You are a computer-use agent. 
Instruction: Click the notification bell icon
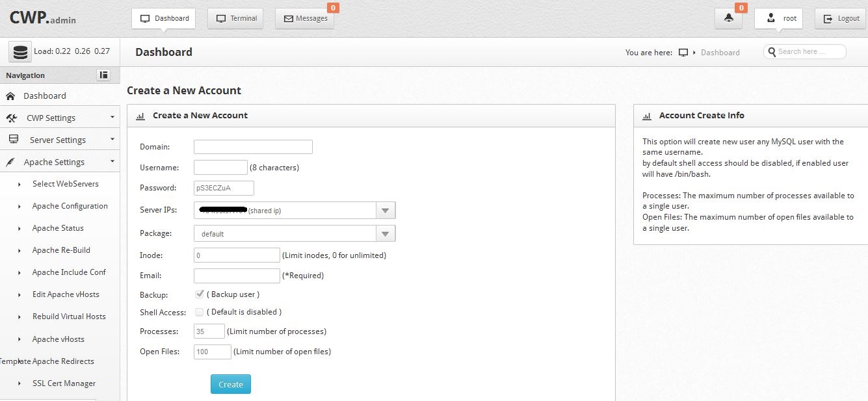[x=728, y=19]
